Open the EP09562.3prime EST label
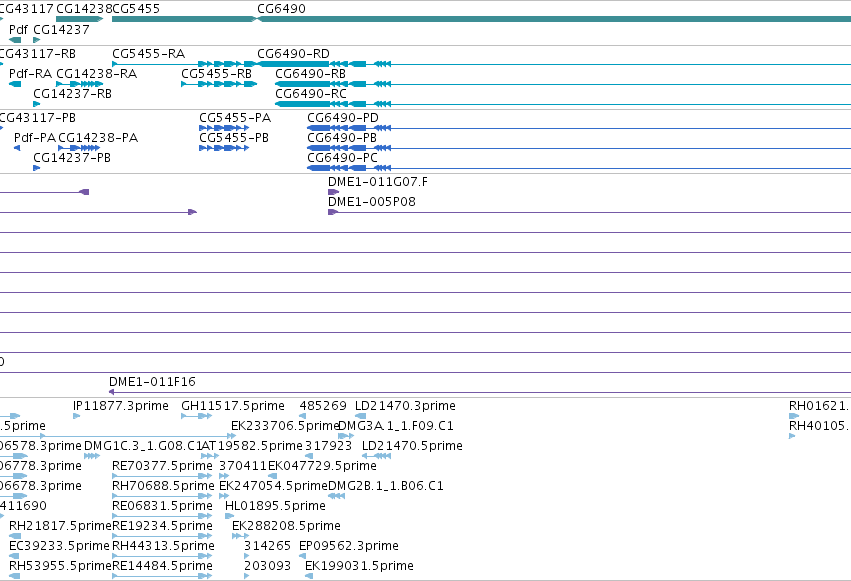Image resolution: width=851 pixels, height=581 pixels. (349, 546)
